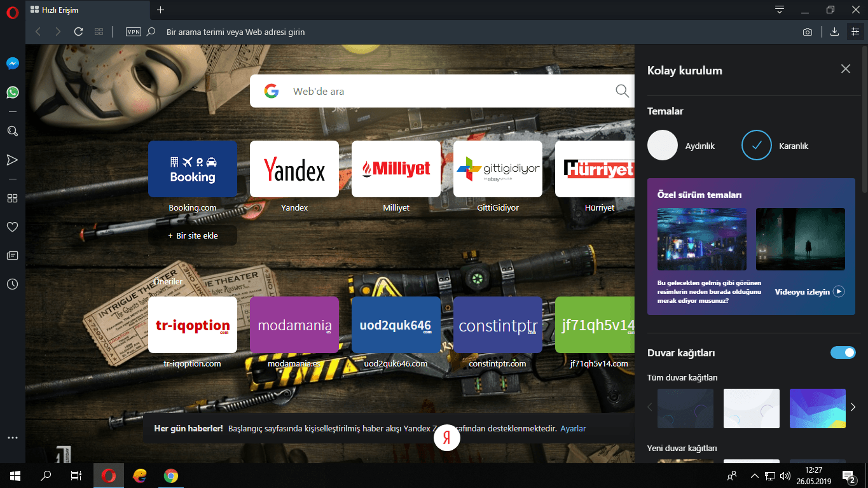Image resolution: width=868 pixels, height=488 pixels.
Task: Open My Flow send icon in sidebar
Action: (x=12, y=160)
